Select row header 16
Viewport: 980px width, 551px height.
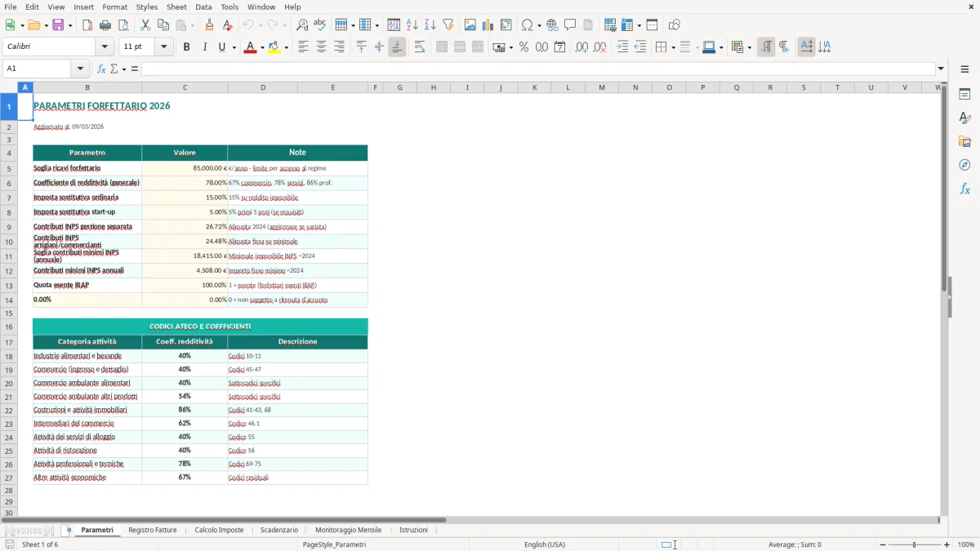click(9, 327)
